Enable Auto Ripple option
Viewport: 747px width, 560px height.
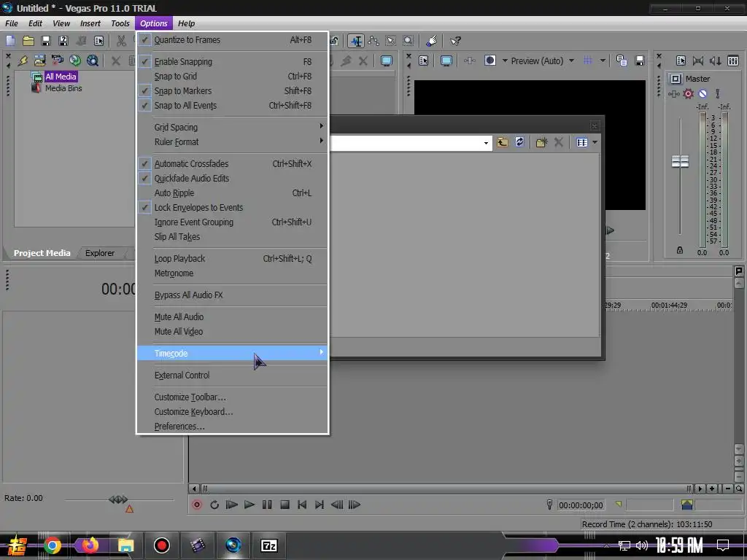click(233, 193)
